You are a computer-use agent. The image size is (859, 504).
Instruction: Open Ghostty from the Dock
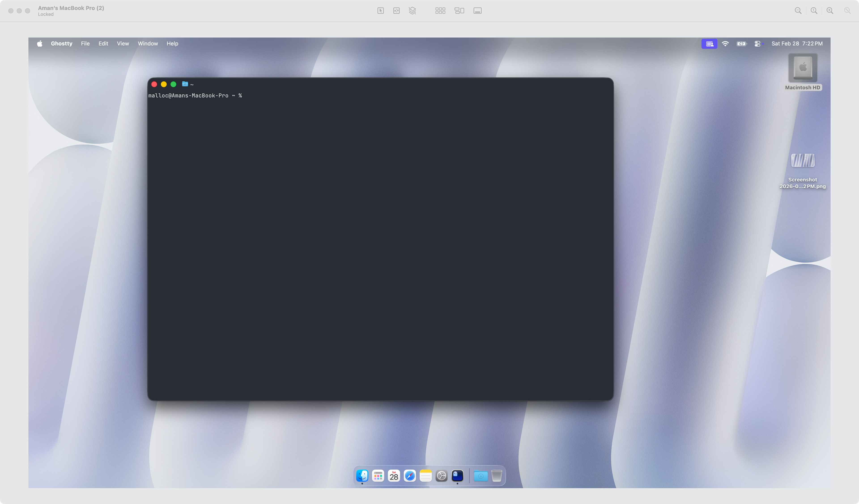point(457,476)
